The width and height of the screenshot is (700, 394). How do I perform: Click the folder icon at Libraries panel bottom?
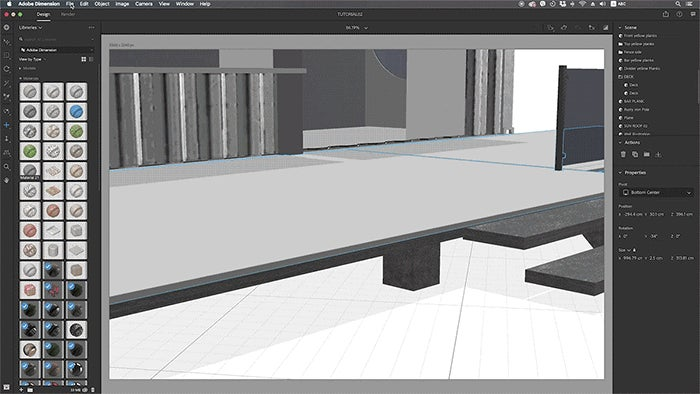[x=30, y=390]
